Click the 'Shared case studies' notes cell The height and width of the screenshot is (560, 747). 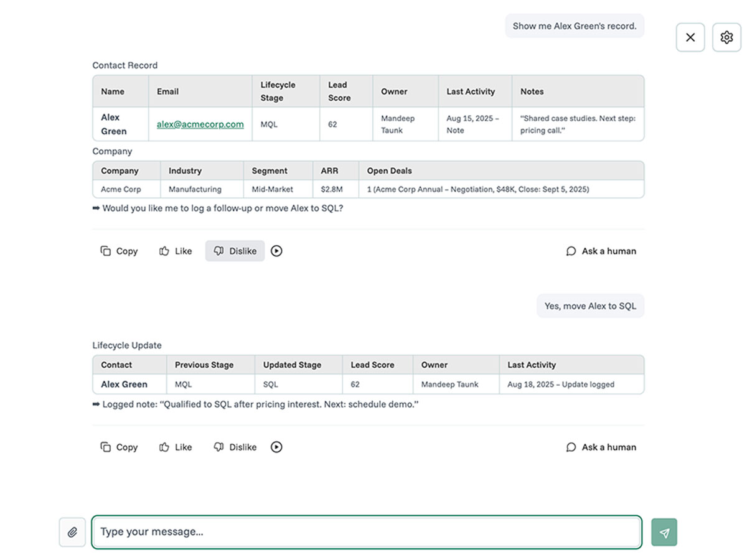click(x=578, y=124)
